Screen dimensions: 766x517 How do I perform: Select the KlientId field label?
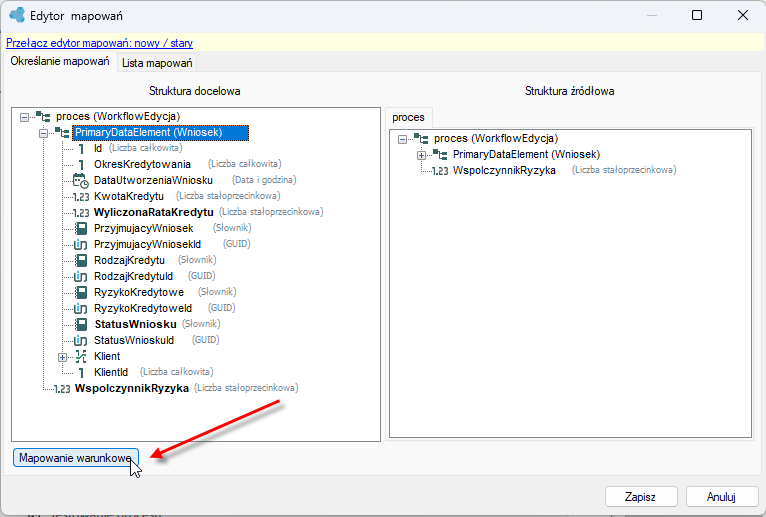[x=111, y=372]
